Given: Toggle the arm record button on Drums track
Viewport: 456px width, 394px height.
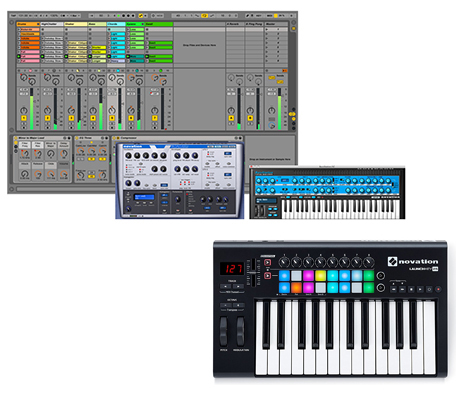Looking at the screenshot, I should 24,128.
